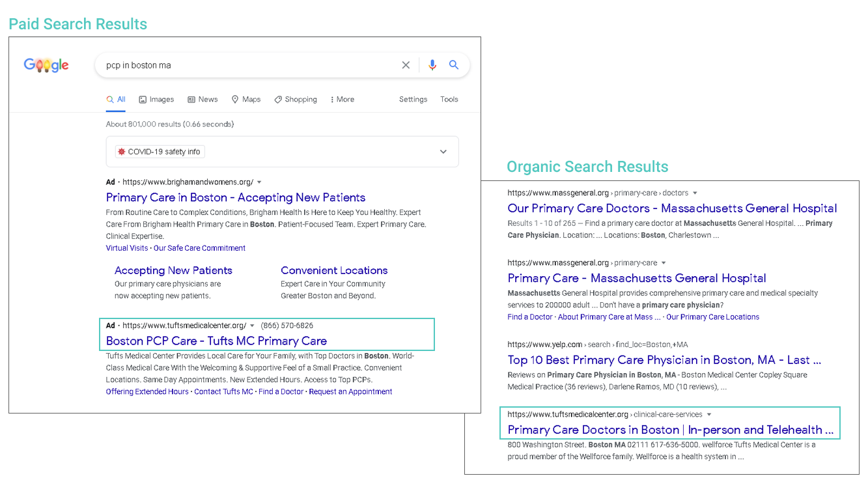Screen dimensions: 868x491
Task: Open Find a Doctor link under Mass General
Action: coord(530,317)
